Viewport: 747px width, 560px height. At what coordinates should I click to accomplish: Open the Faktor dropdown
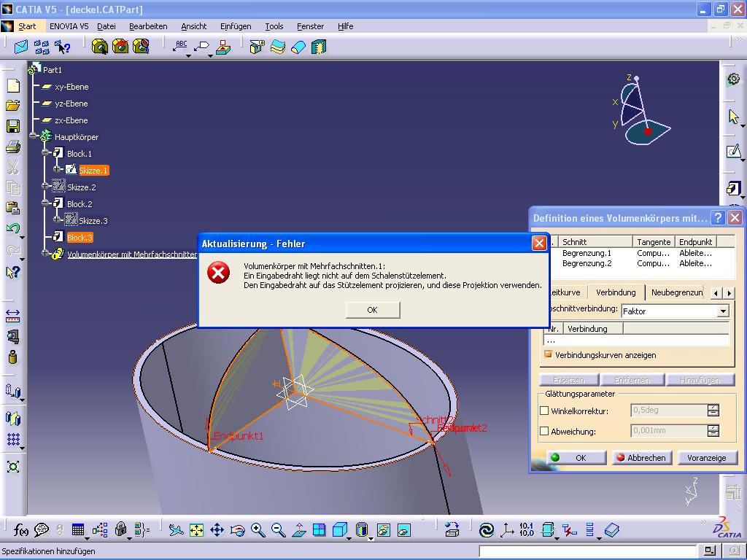[723, 311]
